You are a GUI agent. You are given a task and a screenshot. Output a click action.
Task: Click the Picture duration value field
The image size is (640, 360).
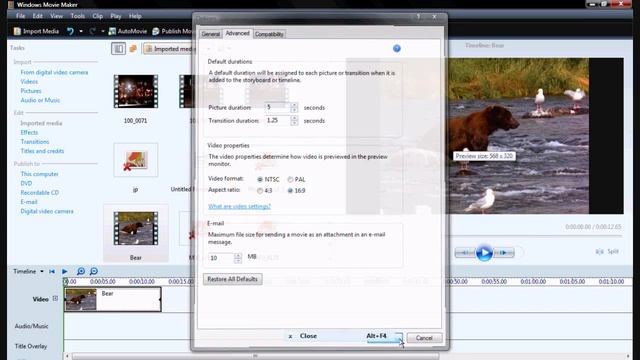point(278,107)
